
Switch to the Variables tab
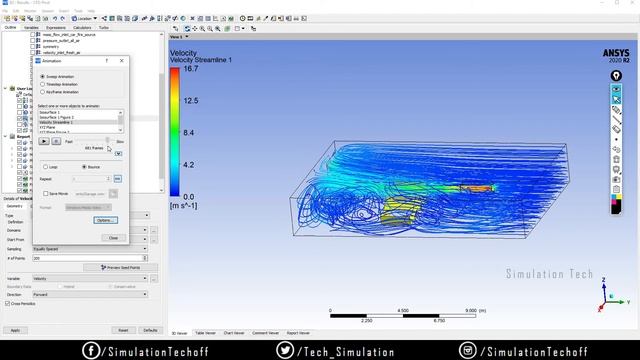(x=31, y=27)
